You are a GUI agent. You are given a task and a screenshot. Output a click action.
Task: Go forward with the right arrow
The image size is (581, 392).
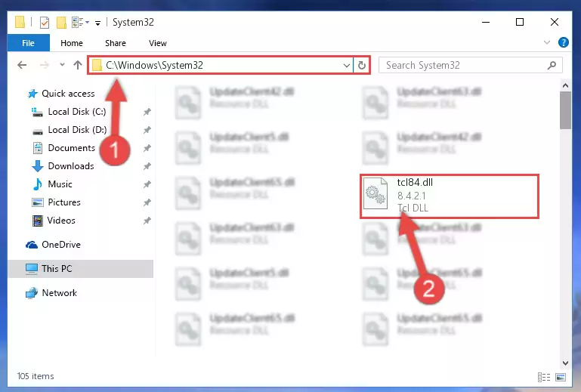pyautogui.click(x=44, y=65)
